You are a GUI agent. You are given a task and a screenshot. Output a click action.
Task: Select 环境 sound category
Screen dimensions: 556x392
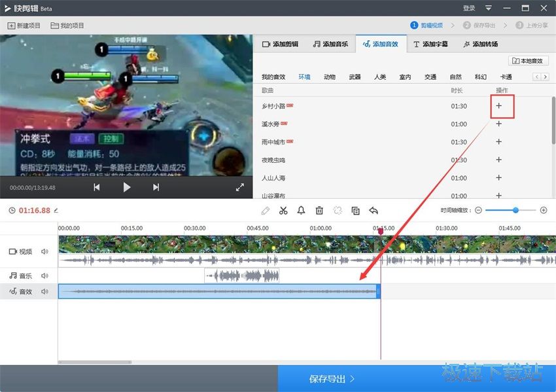pyautogui.click(x=304, y=77)
